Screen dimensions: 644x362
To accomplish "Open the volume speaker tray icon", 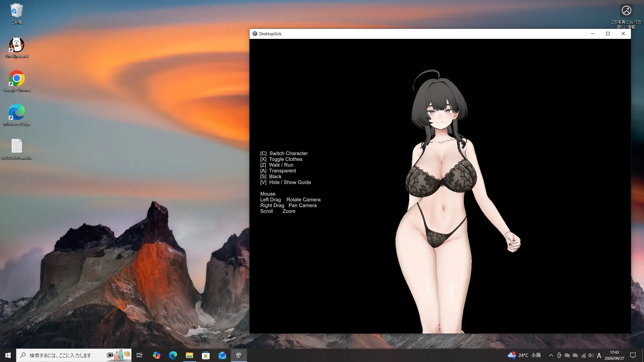I will click(x=591, y=355).
